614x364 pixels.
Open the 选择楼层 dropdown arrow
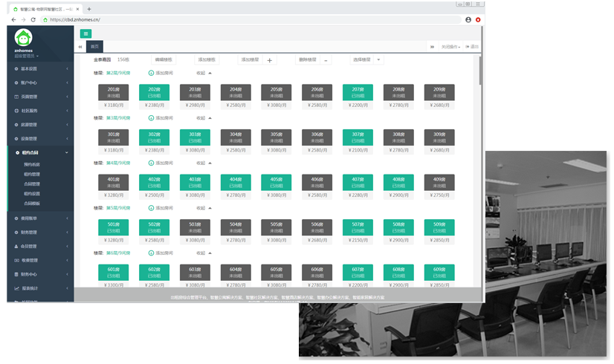[378, 59]
